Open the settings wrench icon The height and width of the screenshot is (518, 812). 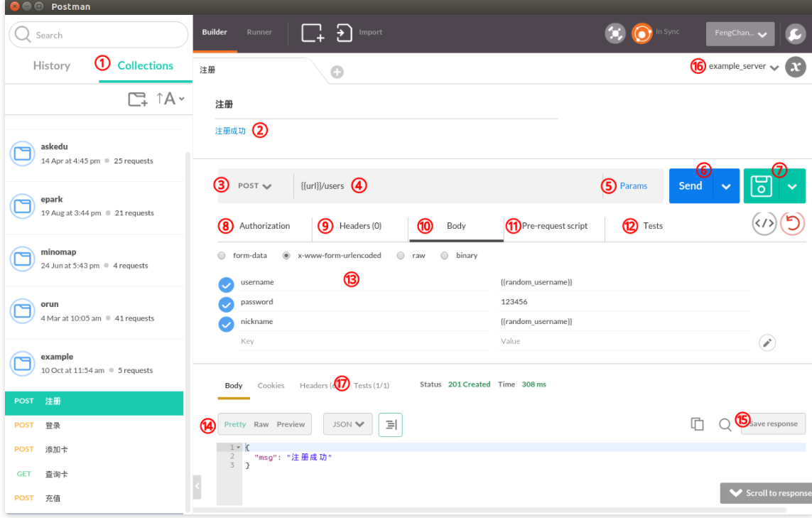tap(795, 34)
